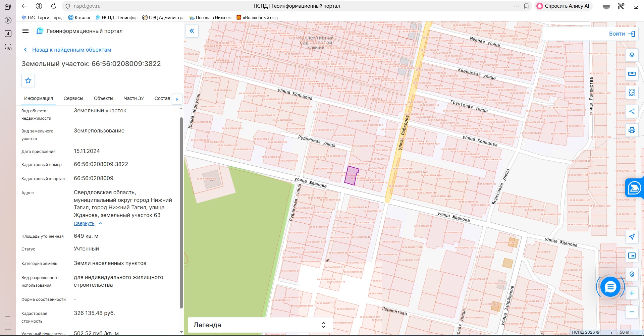Viewport: 644px width, 336px height.
Task: Switch to the Сервисы tab
Action: point(73,98)
